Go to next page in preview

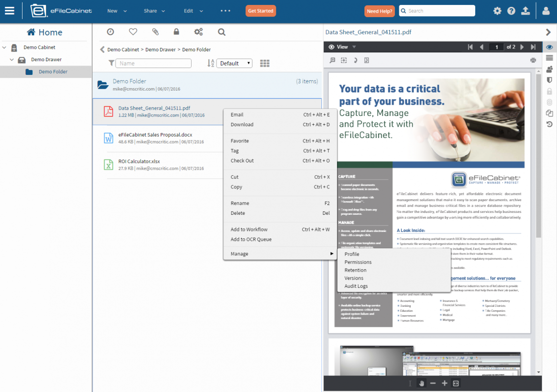(x=522, y=47)
